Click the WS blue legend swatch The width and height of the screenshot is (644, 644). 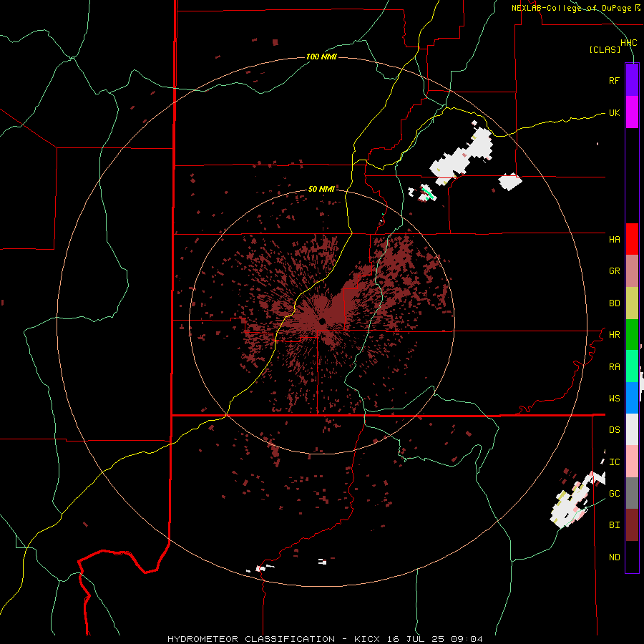coord(632,398)
